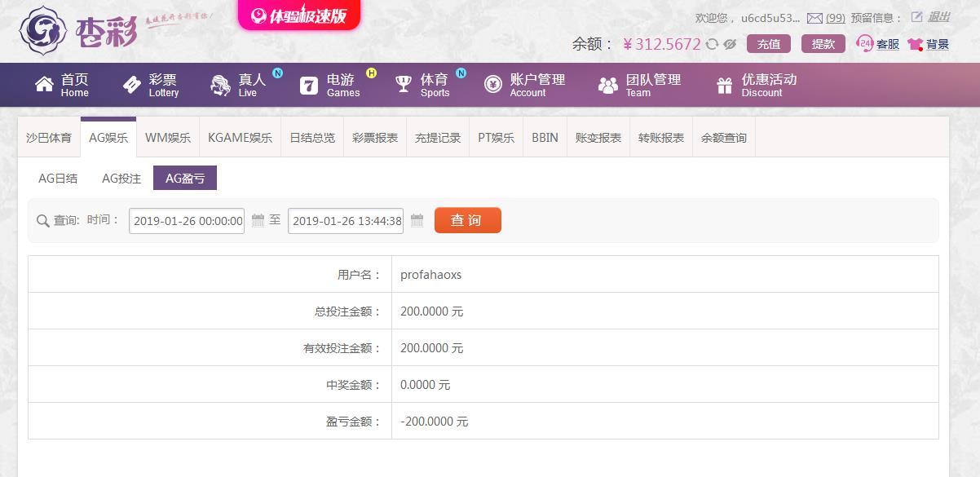Open 彩票 Lottery menu
This screenshot has width=980, height=477.
tap(151, 85)
